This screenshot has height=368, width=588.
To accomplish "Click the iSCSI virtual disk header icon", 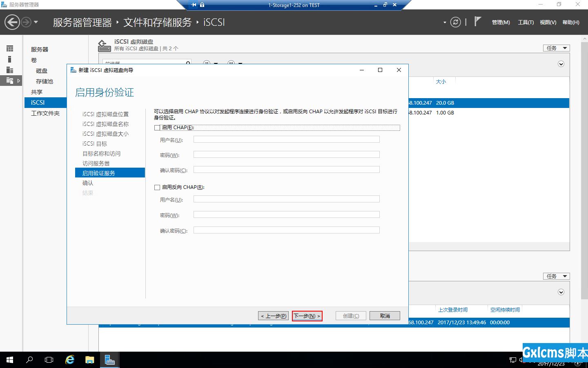I will pos(104,45).
